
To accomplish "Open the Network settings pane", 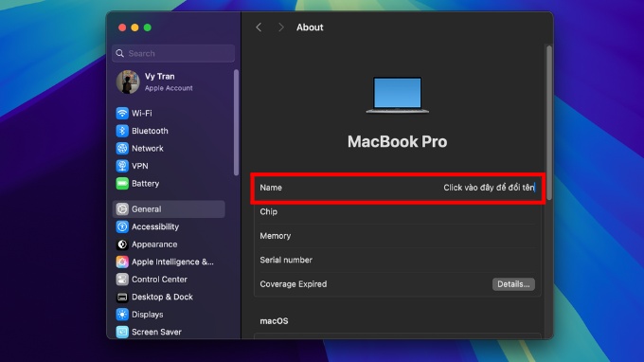I will click(x=148, y=149).
